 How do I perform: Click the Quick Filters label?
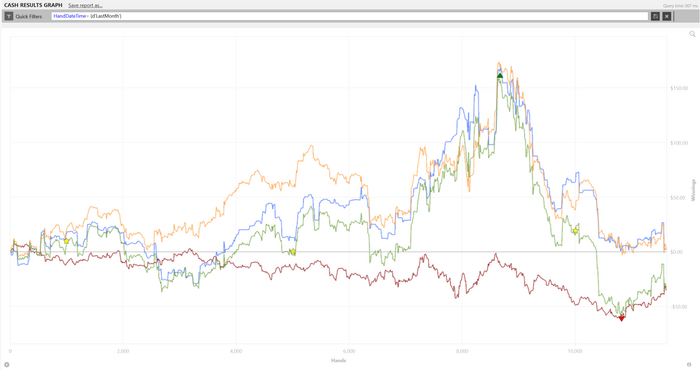(x=29, y=17)
